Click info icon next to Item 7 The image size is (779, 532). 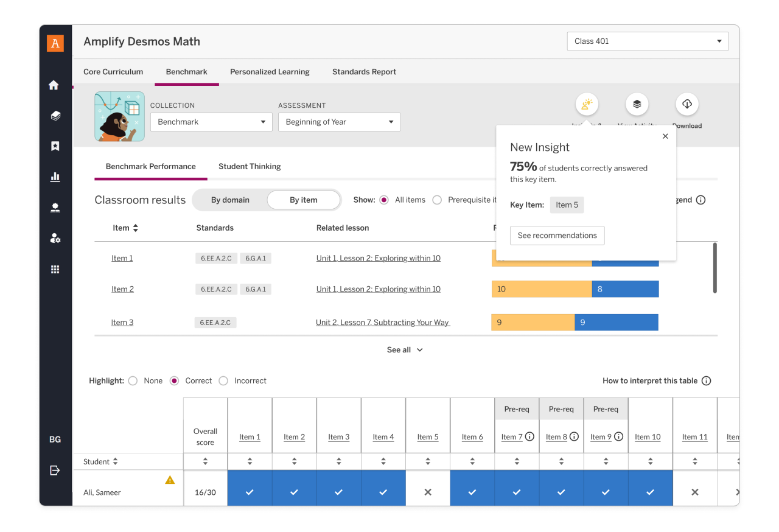[x=529, y=436]
